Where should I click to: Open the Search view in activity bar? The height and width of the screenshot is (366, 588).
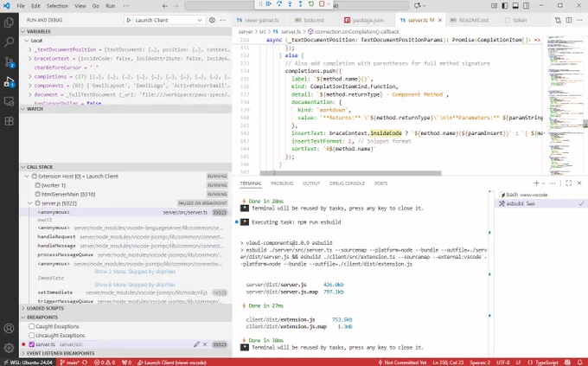[9, 42]
